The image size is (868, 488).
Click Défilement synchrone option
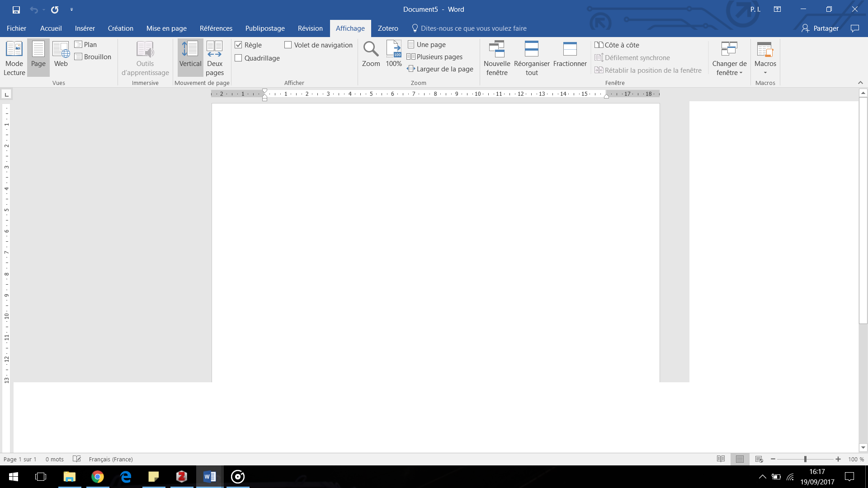coord(632,57)
